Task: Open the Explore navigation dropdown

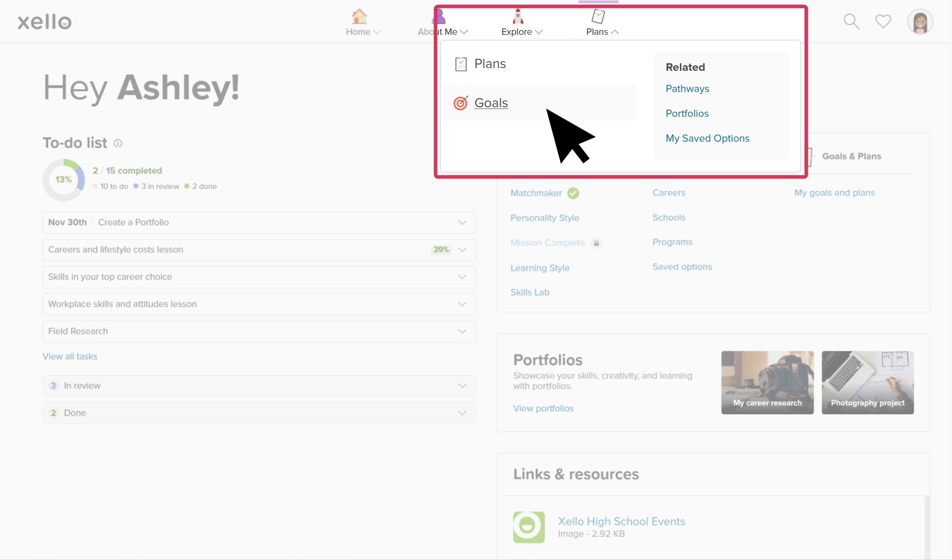Action: (522, 32)
